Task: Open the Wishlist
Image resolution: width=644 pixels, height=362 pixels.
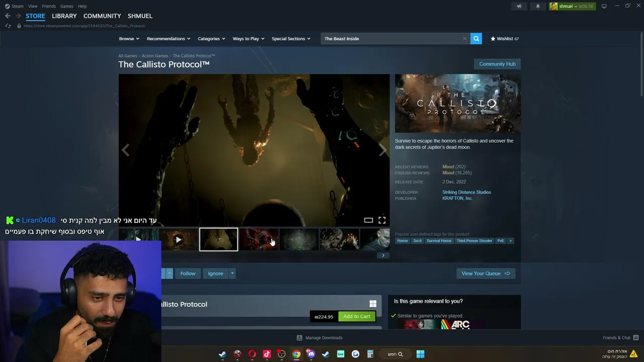Action: (505, 39)
